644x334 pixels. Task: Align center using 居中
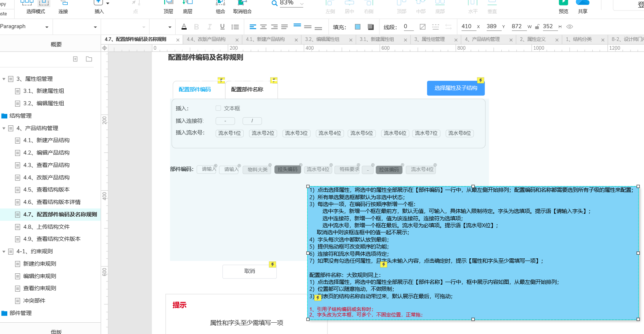[349, 7]
